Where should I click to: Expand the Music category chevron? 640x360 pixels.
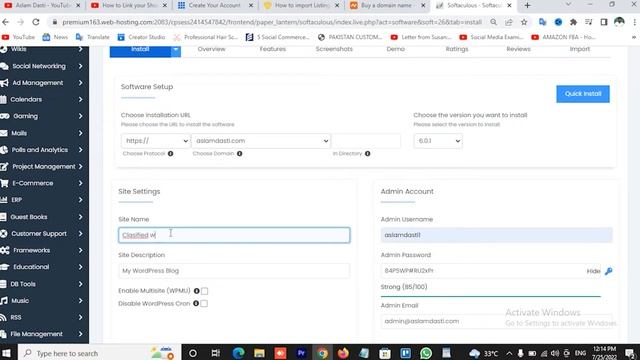tap(80, 300)
